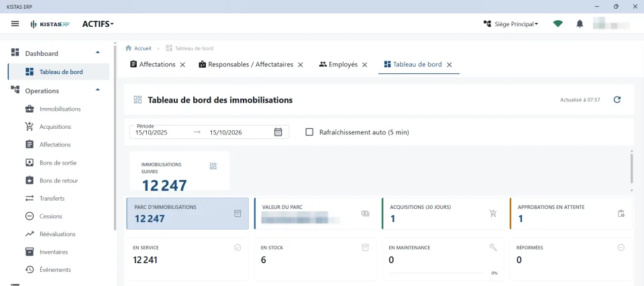Image resolution: width=644 pixels, height=286 pixels.
Task: Click the En maintenance progress bar
Action: [436, 273]
